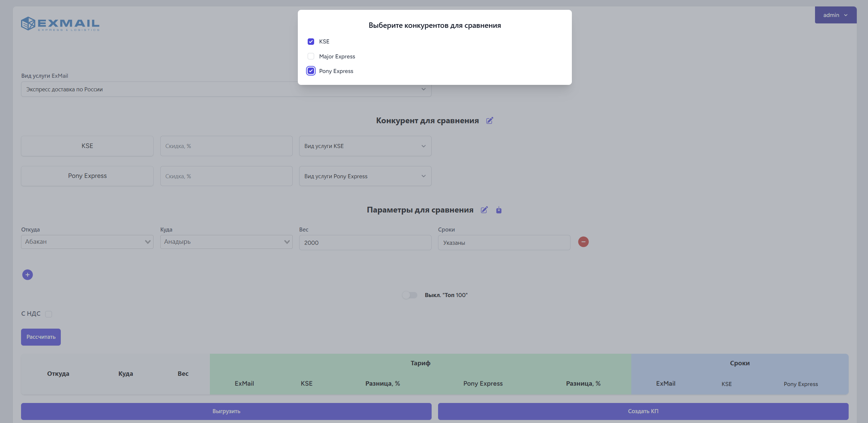Click the "Выберите конкурентов для сравнения" title
Screen dimensions: 868x423
click(435, 25)
